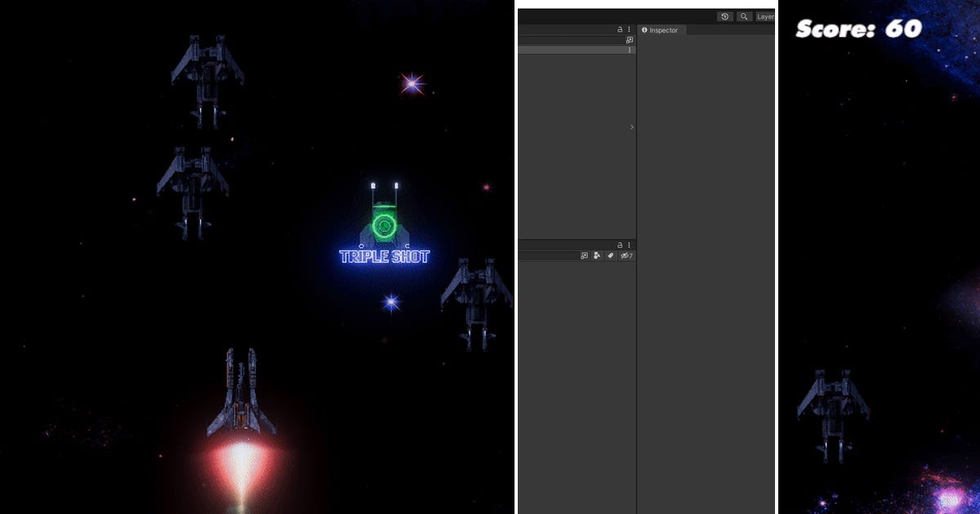Screen dimensions: 980x514
Task: Select the scene picking figure icon in the panel toolbar
Action: pos(597,255)
